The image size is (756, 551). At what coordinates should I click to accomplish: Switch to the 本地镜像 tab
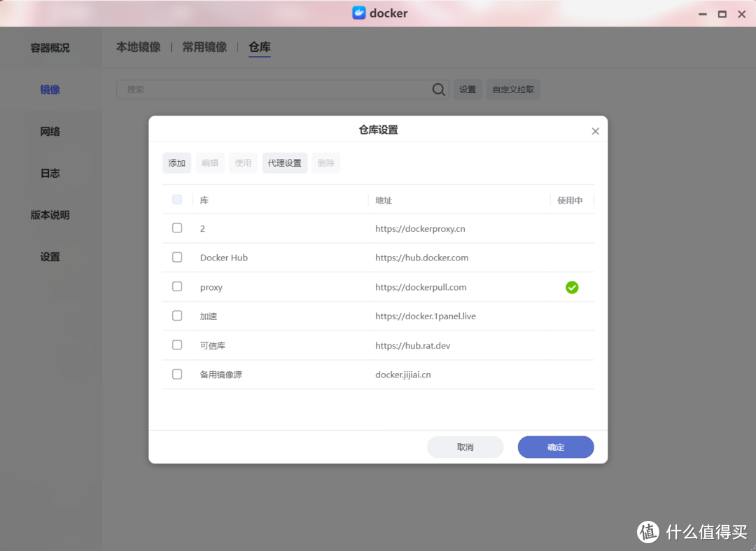pos(138,47)
